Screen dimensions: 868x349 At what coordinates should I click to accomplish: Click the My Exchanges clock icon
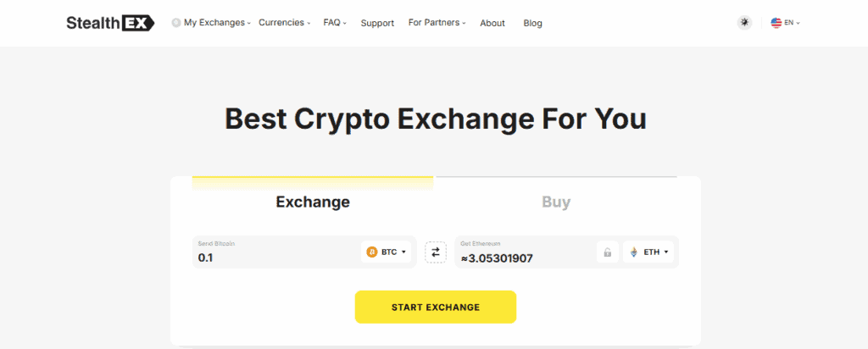(176, 23)
